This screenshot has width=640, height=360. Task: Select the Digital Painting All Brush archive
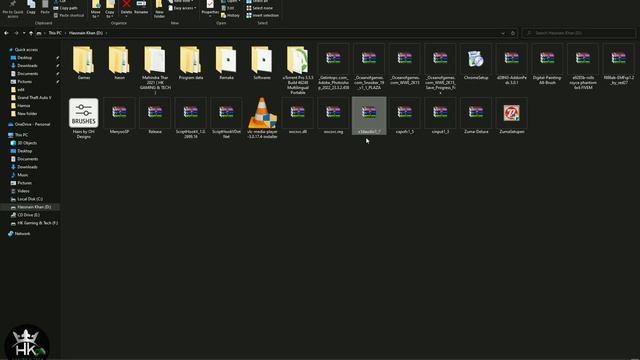pos(547,64)
